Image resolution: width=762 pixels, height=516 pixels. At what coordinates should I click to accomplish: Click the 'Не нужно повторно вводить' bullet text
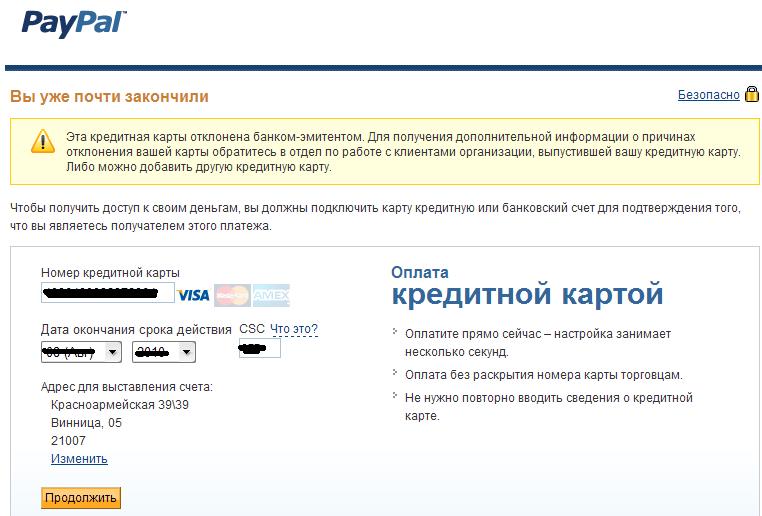click(549, 407)
